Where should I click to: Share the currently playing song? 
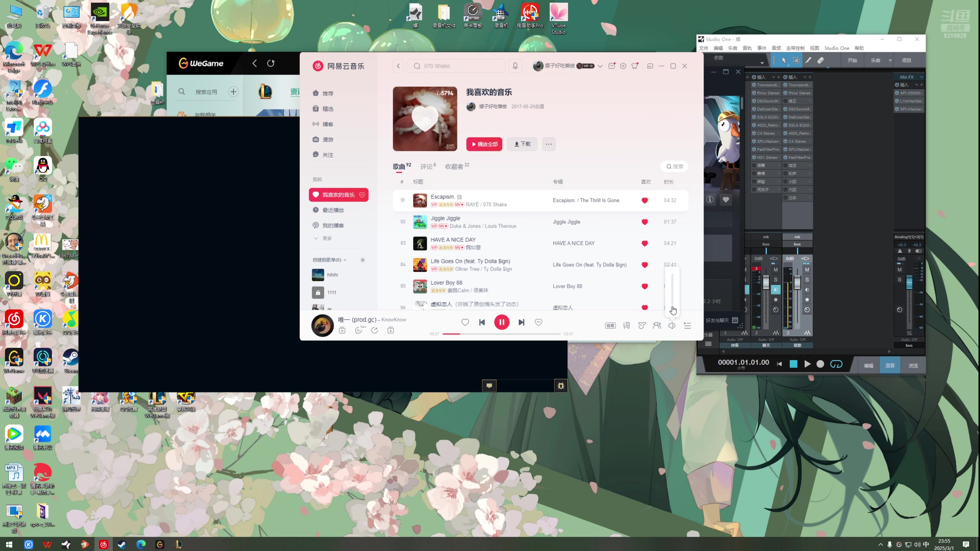(x=375, y=330)
